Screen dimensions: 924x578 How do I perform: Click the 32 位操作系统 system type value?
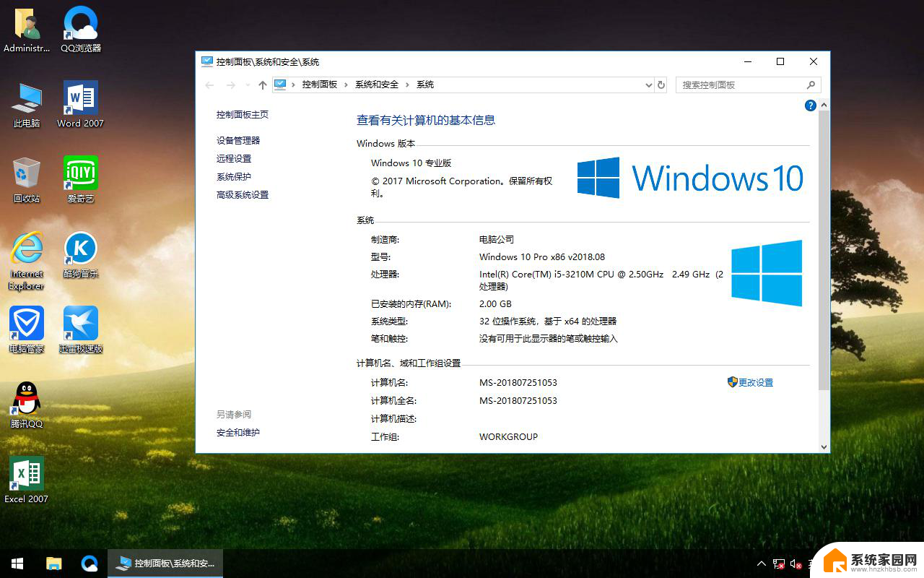pos(548,322)
